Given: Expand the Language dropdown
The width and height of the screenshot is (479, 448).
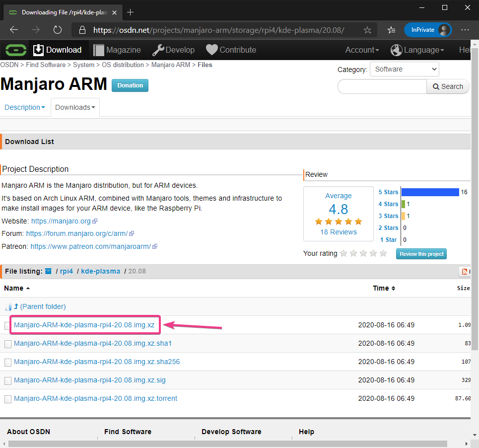Looking at the screenshot, I should [417, 50].
